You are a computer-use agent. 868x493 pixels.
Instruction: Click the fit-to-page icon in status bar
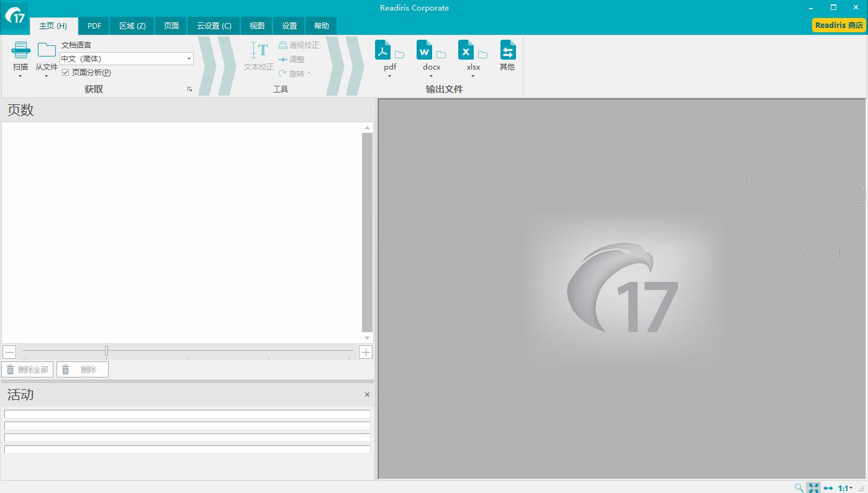coord(813,488)
